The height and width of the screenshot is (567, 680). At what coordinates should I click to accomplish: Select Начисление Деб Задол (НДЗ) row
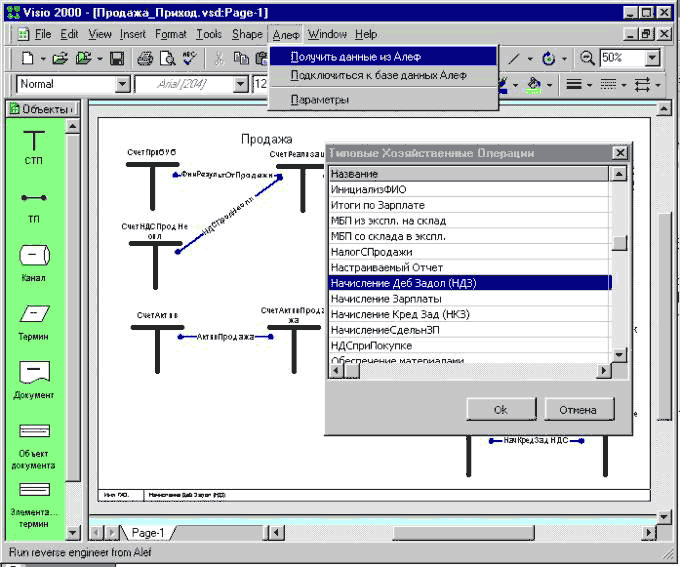469,283
